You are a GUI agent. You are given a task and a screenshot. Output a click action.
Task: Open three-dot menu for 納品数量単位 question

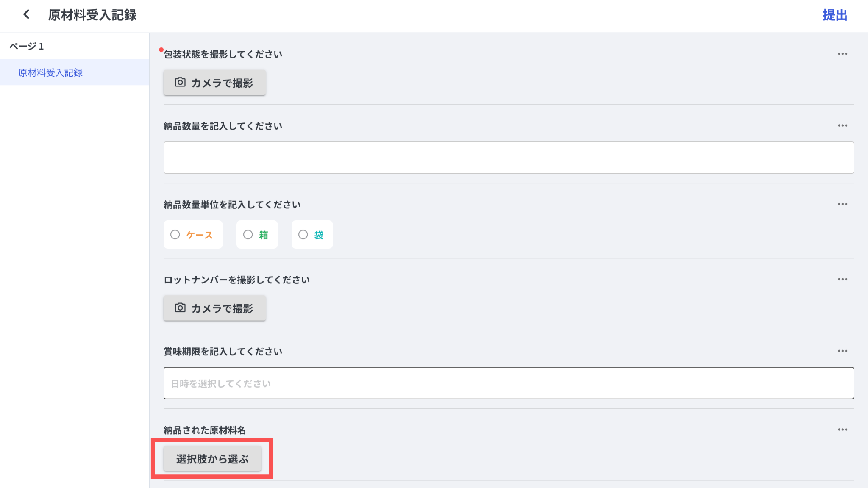click(842, 204)
